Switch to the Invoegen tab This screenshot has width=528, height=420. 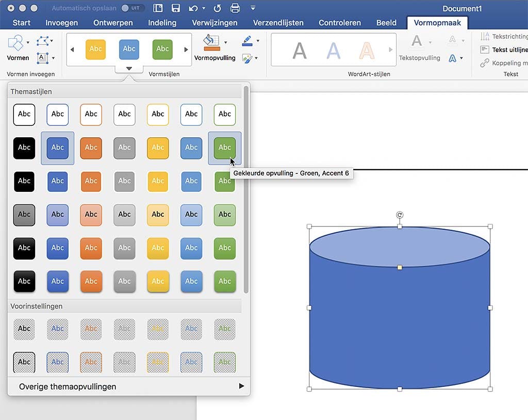click(x=62, y=23)
